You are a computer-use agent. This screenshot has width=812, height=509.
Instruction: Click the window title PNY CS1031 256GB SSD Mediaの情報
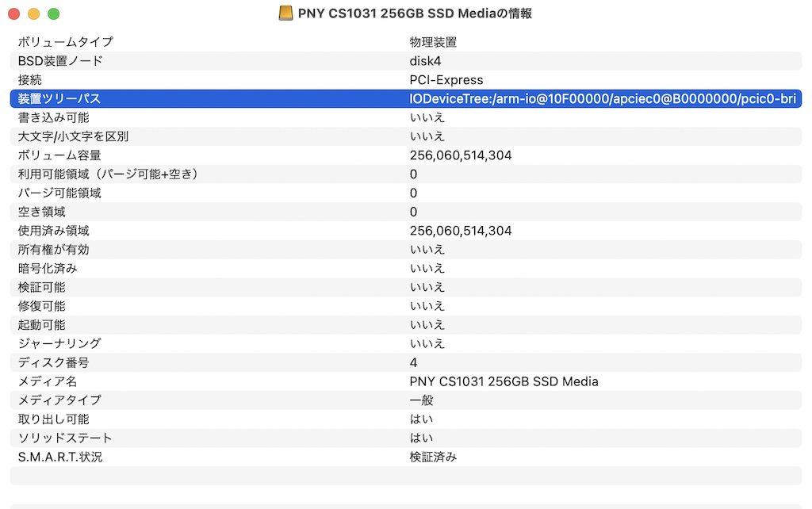415,13
